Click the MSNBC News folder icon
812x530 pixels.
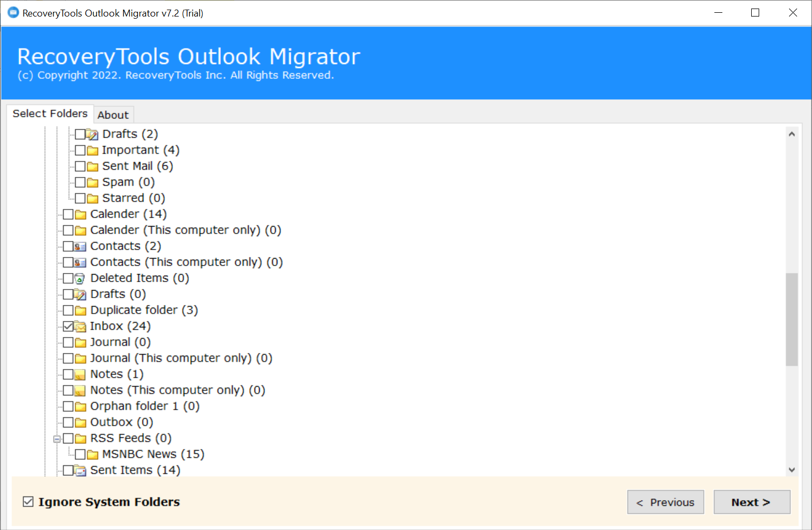[x=92, y=454]
